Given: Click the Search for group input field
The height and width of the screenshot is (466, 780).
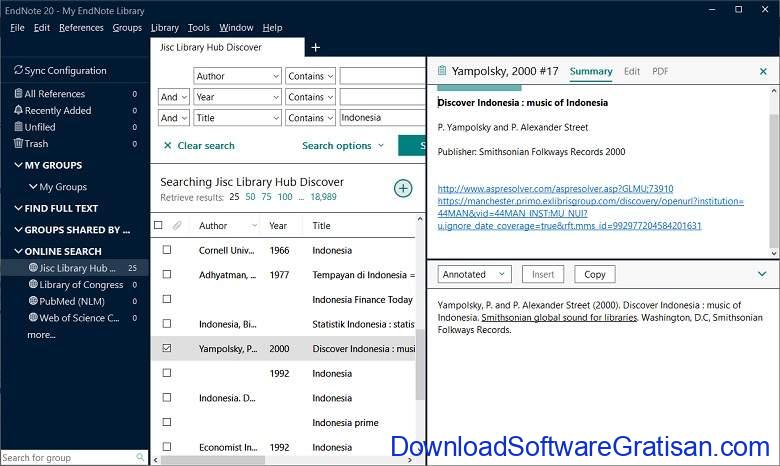Looking at the screenshot, I should (x=68, y=458).
